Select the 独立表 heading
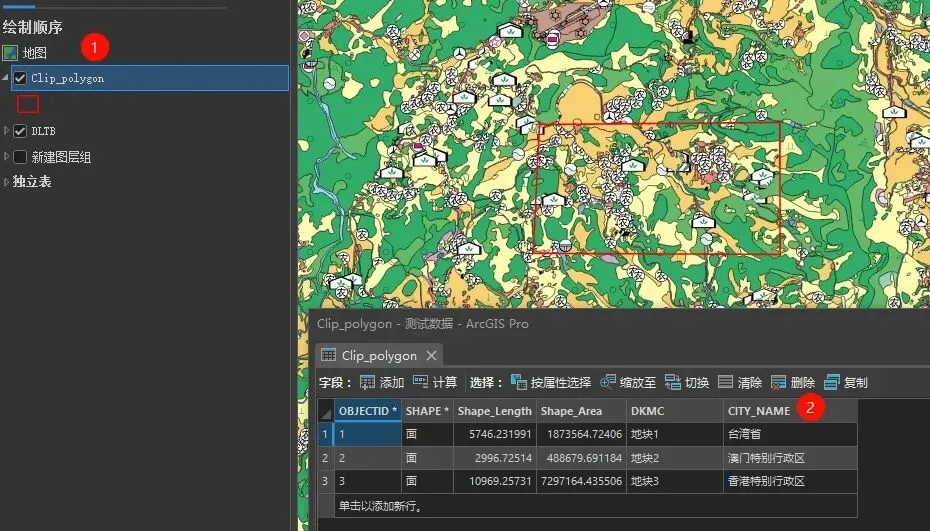 [x=32, y=182]
